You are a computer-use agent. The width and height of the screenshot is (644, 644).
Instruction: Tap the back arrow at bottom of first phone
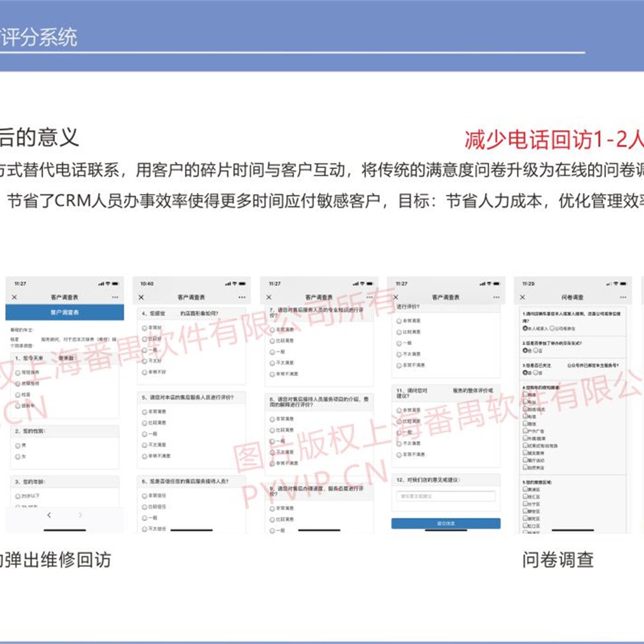49,515
